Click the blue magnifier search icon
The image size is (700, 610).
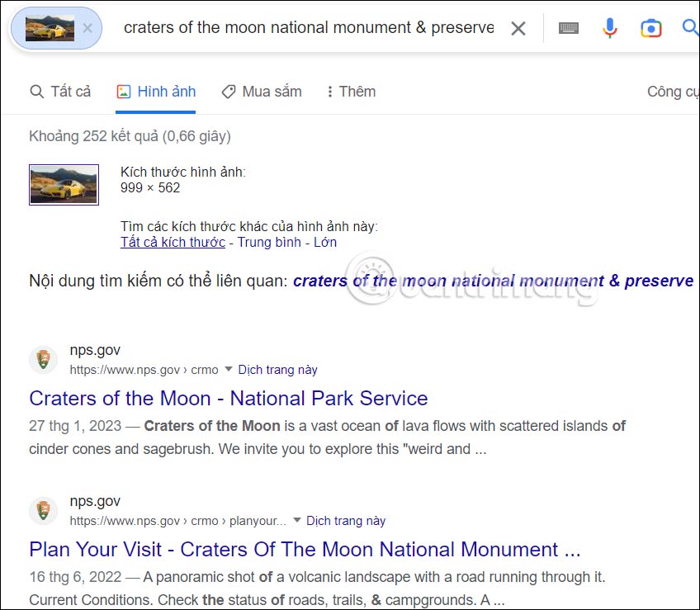pos(690,27)
